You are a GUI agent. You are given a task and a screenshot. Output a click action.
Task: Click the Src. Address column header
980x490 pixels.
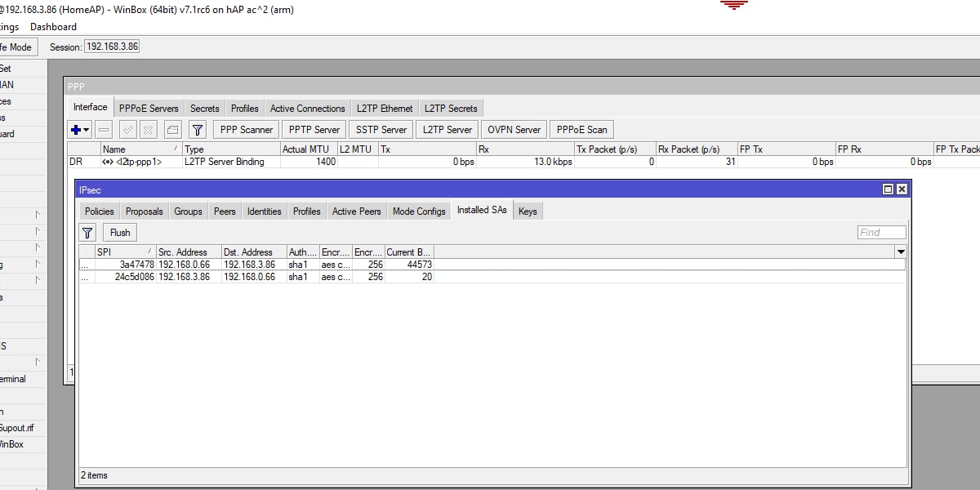point(188,252)
